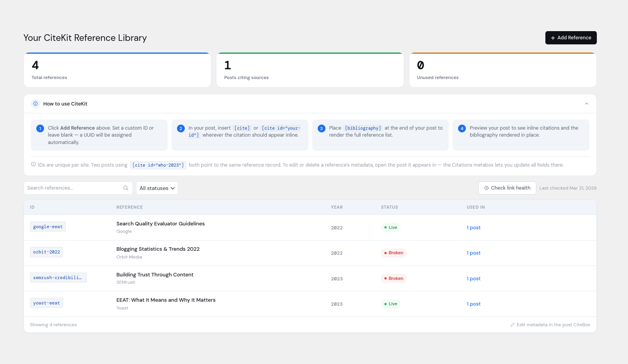Click the Live status badge for Yoast reference
This screenshot has height=364, width=628.
(x=391, y=304)
